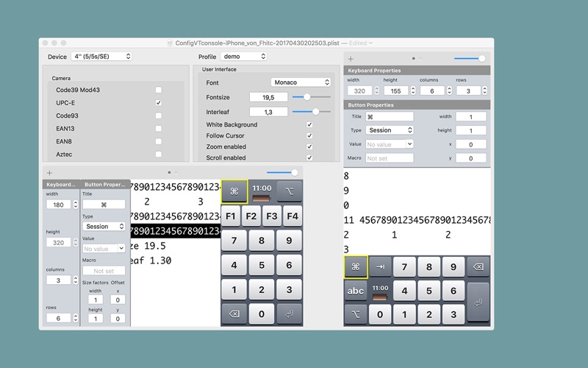Screen dimensions: 588x368
Task: Uncheck the UPC-E checkbox
Action: [159, 102]
